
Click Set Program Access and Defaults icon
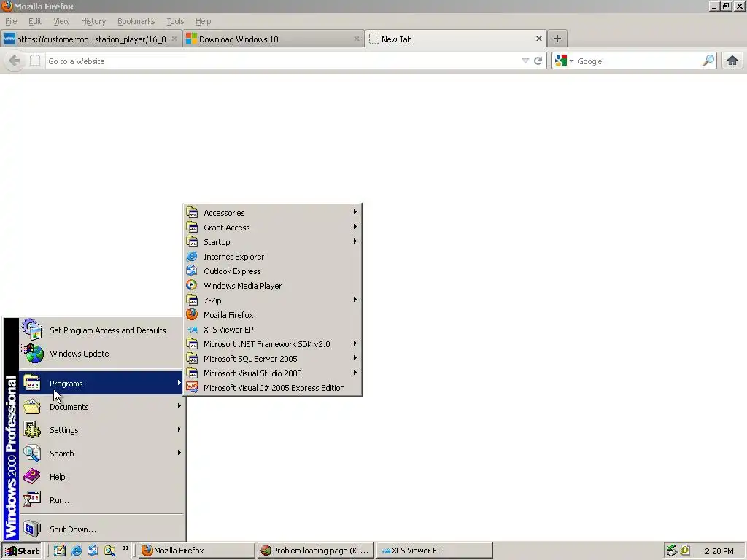(32, 329)
